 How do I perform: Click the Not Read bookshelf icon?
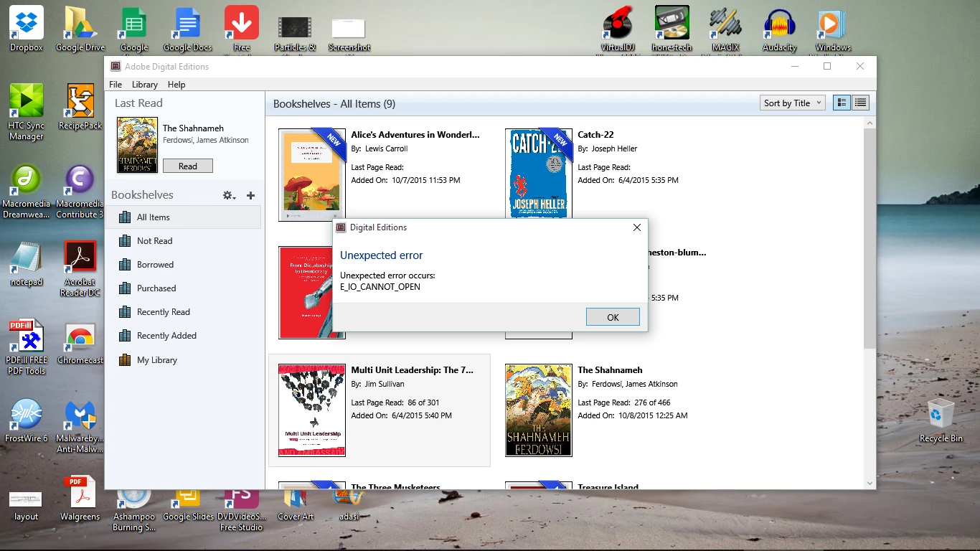click(125, 241)
